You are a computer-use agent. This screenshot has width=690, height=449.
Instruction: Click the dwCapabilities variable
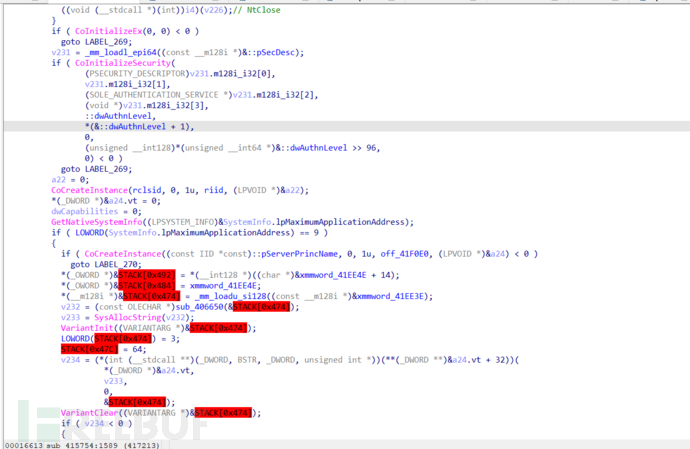click(84, 211)
